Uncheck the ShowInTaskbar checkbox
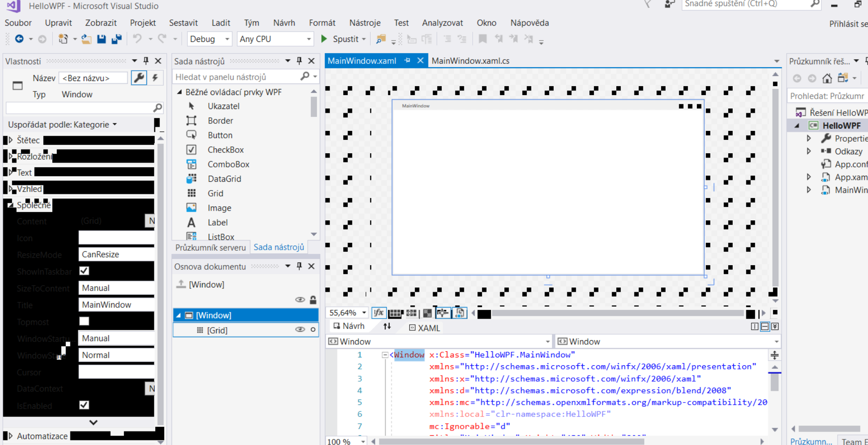 click(x=84, y=271)
